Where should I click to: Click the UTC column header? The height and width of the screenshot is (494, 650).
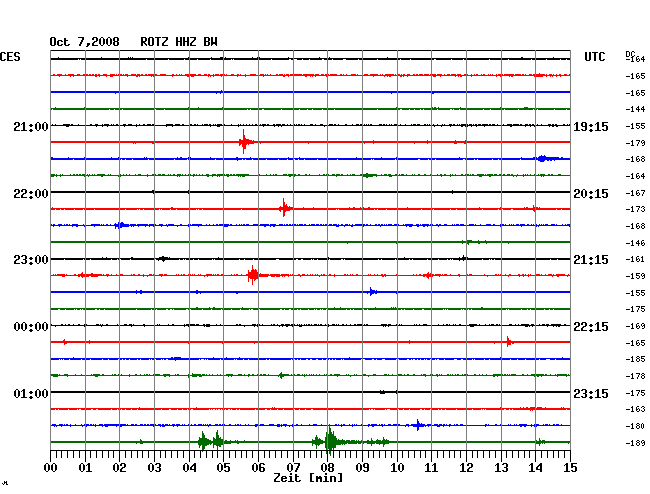594,57
